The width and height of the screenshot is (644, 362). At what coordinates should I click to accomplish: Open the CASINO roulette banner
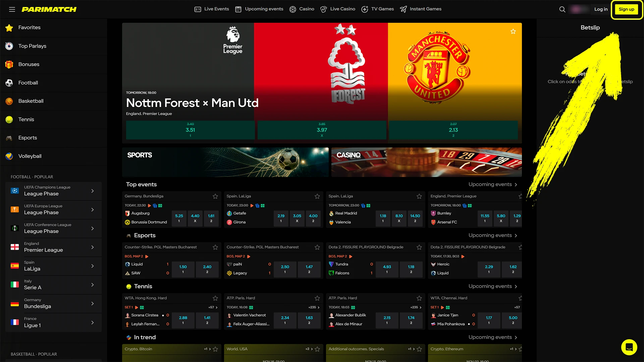(426, 162)
